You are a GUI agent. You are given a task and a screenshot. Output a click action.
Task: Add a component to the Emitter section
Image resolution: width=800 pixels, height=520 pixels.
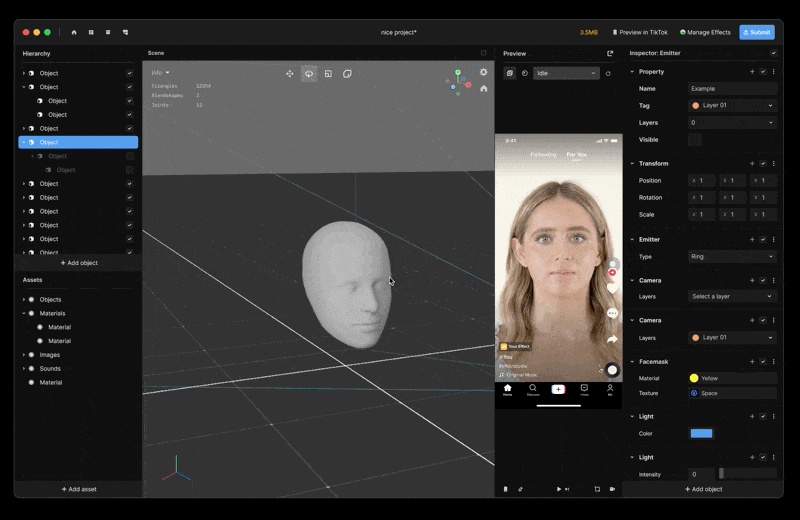pyautogui.click(x=752, y=239)
